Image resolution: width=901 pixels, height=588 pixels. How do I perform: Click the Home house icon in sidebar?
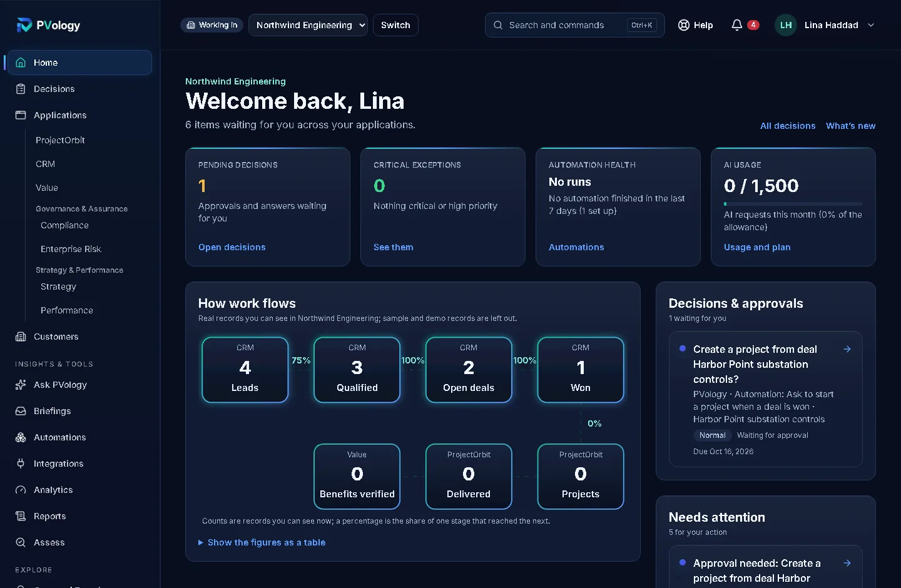coord(21,63)
